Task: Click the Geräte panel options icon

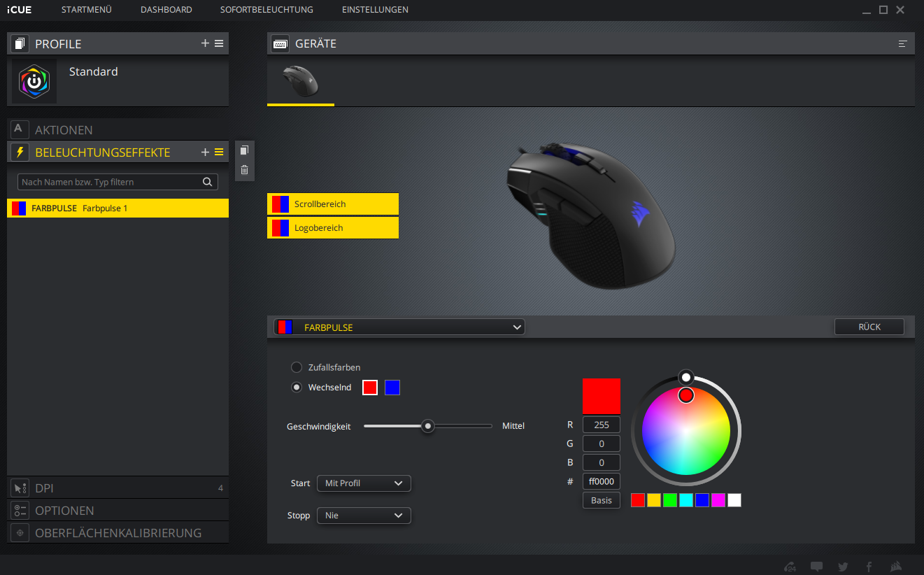Action: click(x=903, y=43)
